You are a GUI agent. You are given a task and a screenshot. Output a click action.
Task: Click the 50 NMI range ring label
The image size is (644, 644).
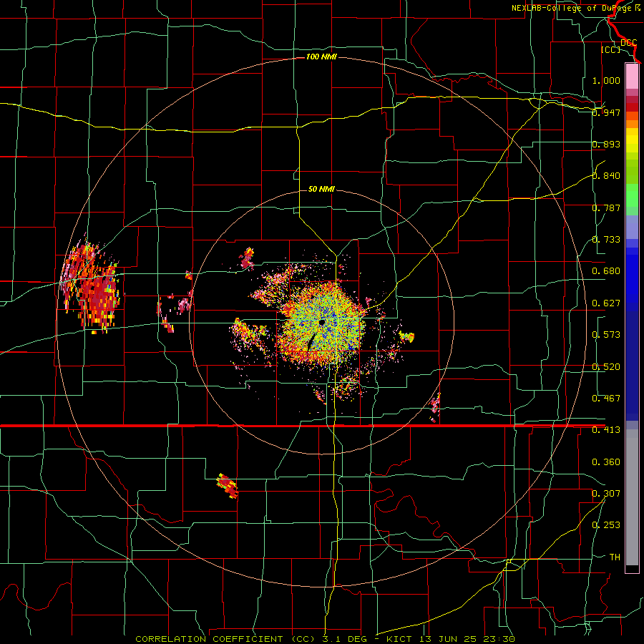click(x=321, y=189)
